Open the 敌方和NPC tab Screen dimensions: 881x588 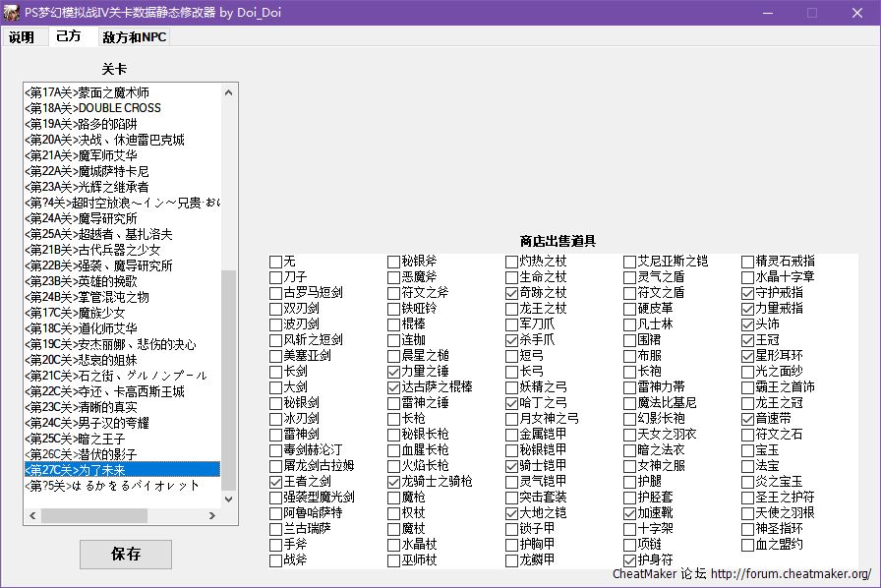tap(134, 37)
